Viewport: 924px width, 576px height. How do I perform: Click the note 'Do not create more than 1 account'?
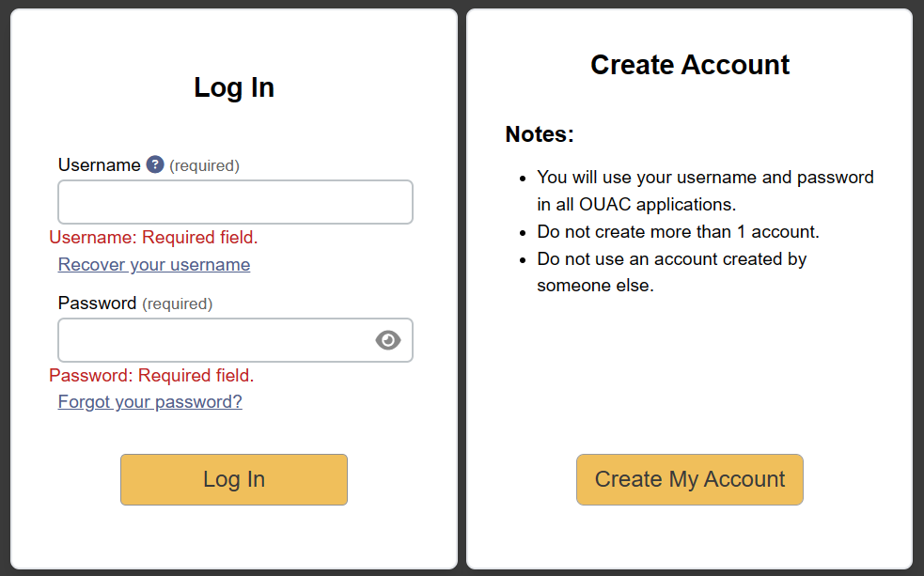(x=678, y=232)
